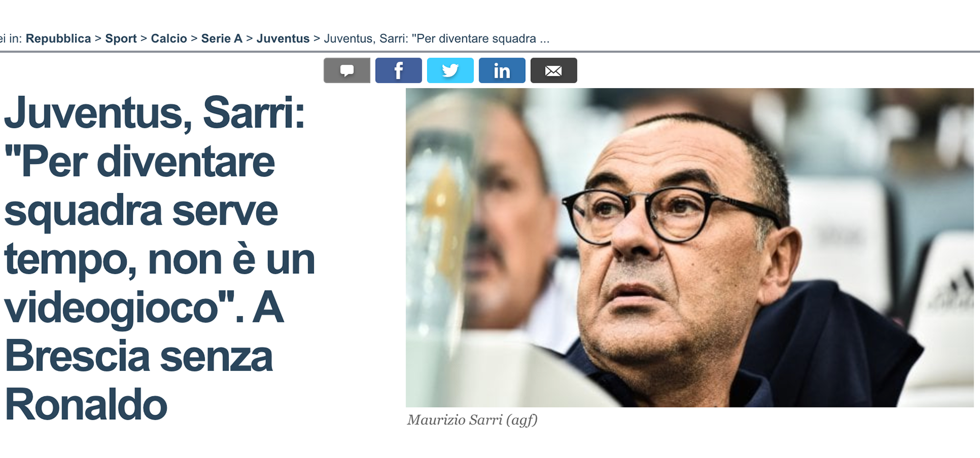Share the article on Facebook
Image resolution: width=980 pixels, height=458 pixels.
399,70
